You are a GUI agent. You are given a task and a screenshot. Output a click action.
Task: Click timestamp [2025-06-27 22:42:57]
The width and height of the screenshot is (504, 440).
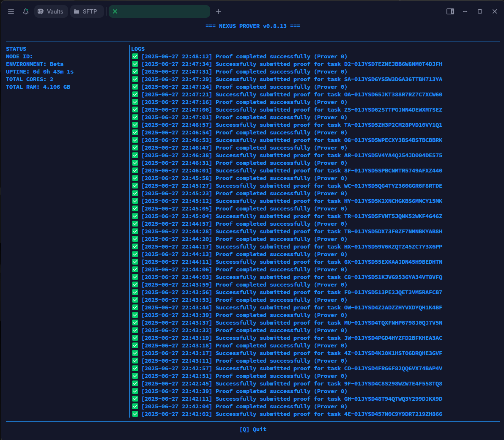click(177, 368)
